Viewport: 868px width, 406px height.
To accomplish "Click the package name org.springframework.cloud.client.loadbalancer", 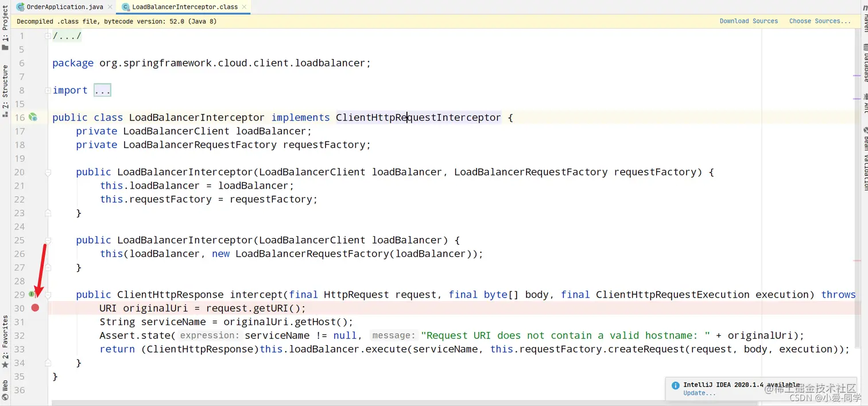I will 232,63.
